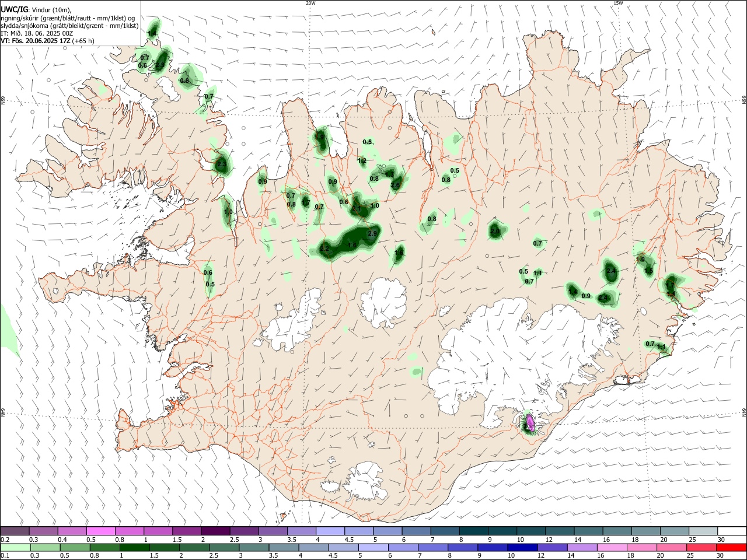
Task: Pick the bright magenta snow swatch labeled 0.5
Action: point(101,531)
